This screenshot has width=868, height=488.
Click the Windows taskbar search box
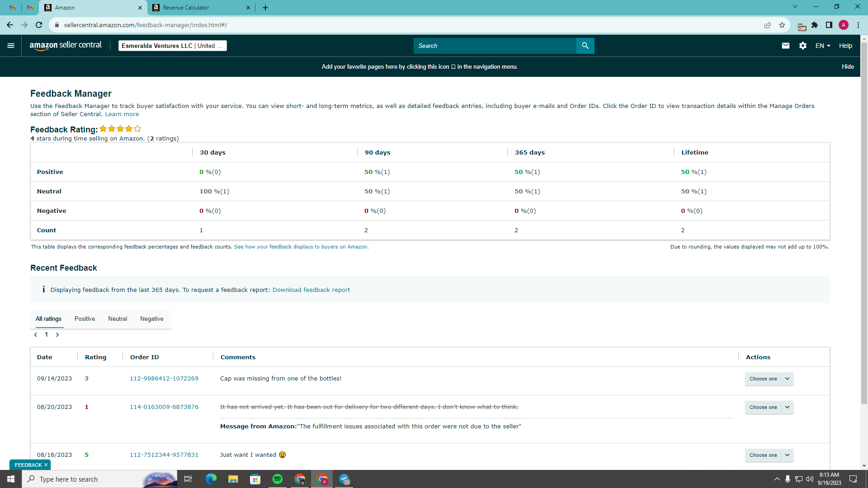[99, 479]
